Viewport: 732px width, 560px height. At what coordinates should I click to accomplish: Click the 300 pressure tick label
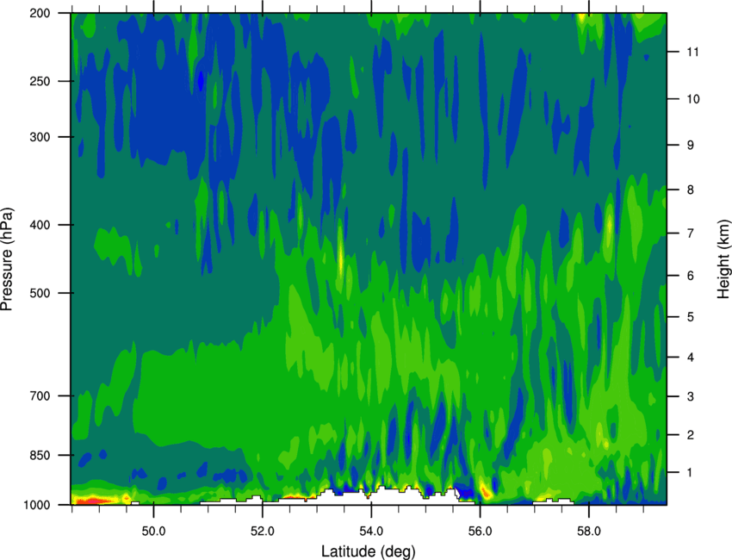coord(40,137)
